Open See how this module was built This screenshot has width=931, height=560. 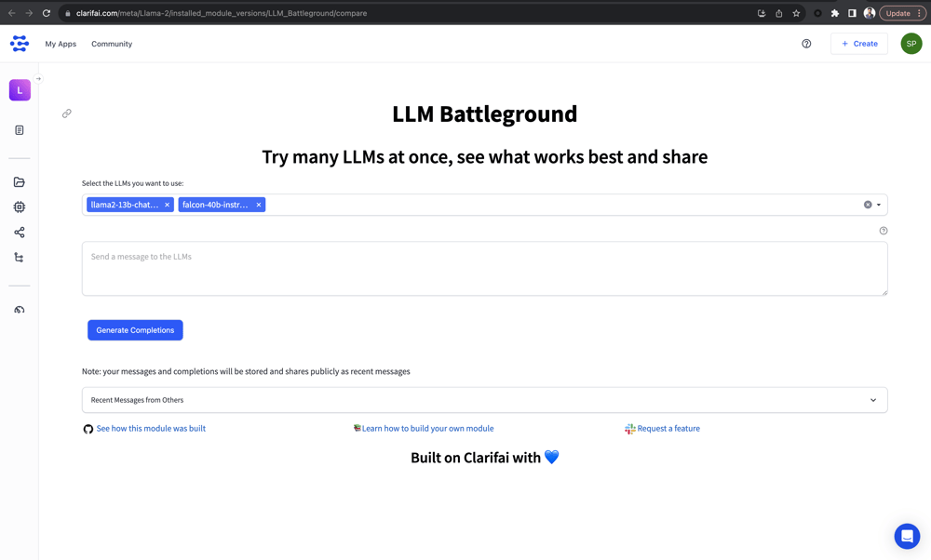point(151,429)
